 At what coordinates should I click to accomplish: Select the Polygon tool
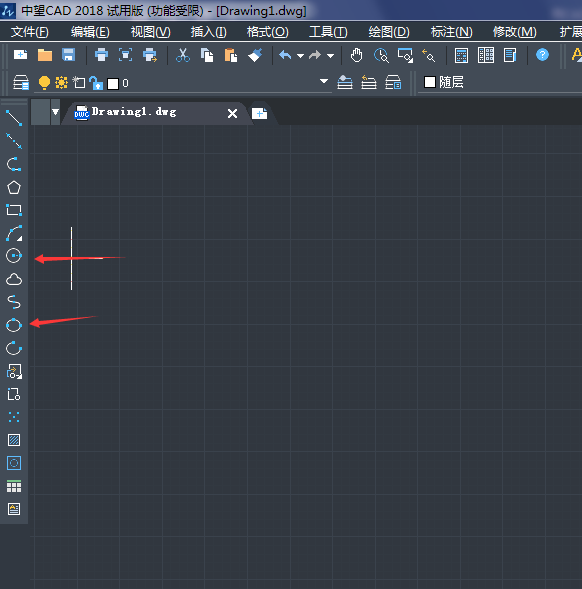[x=14, y=187]
